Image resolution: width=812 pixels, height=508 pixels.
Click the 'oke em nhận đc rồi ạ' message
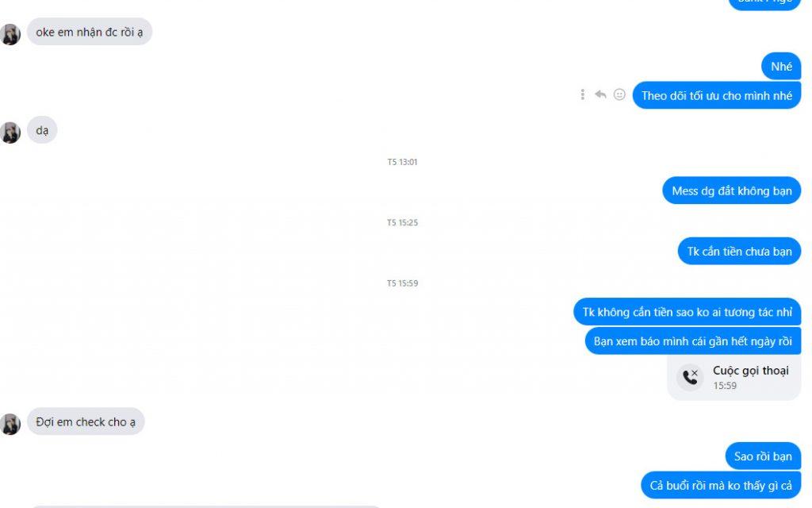(x=89, y=32)
